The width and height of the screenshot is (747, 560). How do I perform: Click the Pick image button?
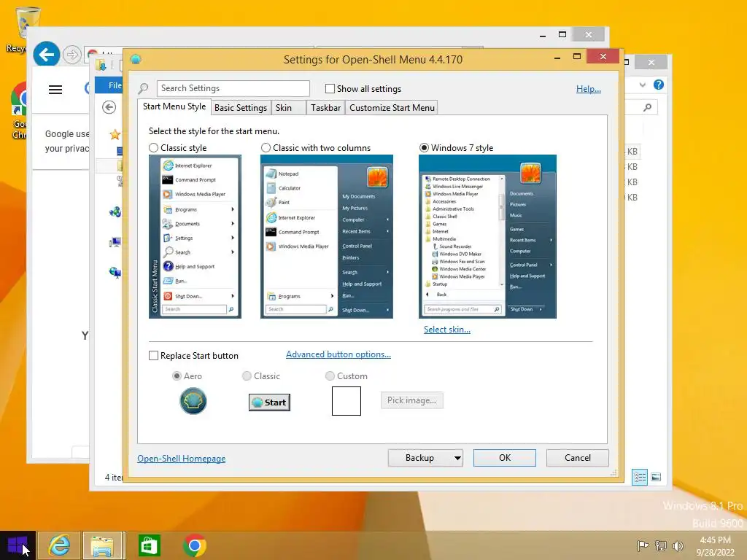coord(411,400)
